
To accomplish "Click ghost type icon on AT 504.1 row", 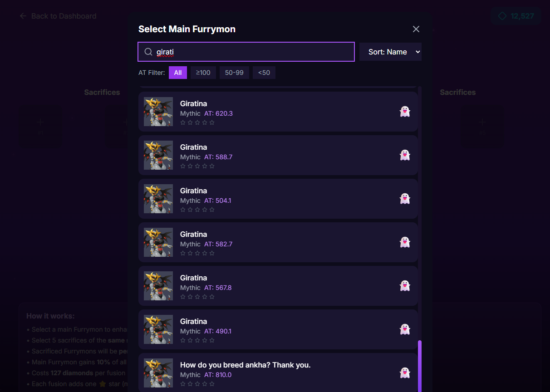I will click(x=405, y=199).
